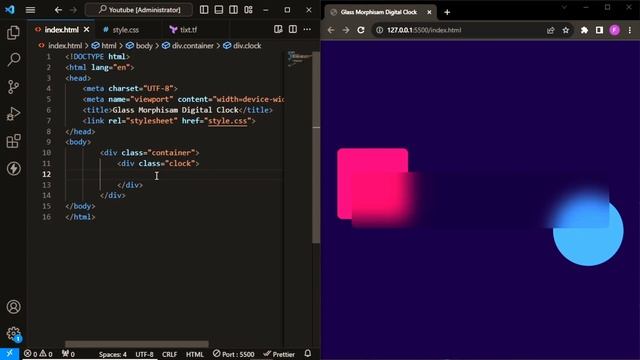Image resolution: width=640 pixels, height=360 pixels.
Task: Select div.container in the breadcrumb
Action: click(193, 46)
